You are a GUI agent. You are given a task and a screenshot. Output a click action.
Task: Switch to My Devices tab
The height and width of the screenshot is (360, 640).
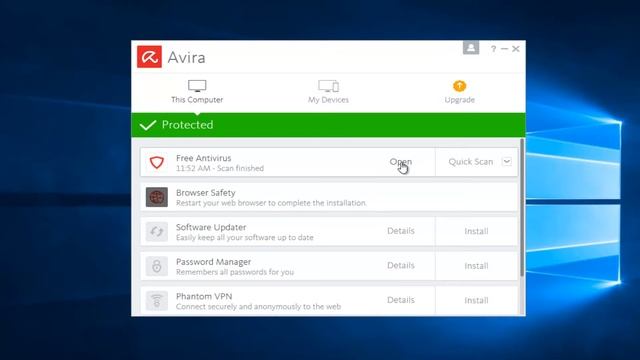coord(329,92)
